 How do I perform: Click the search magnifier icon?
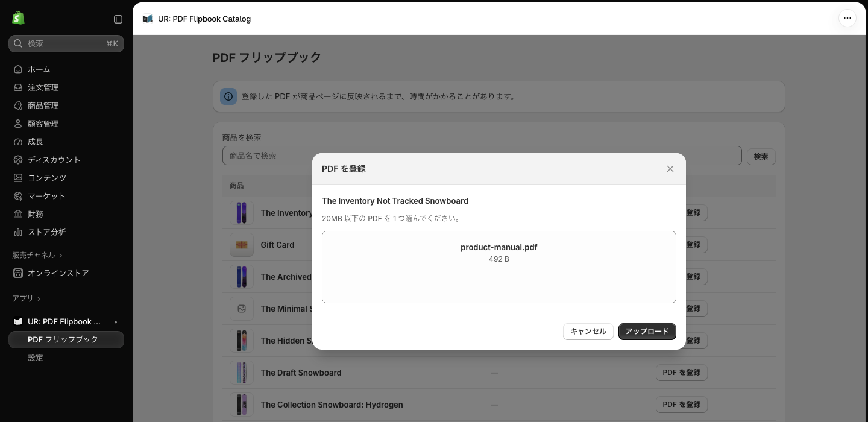(18, 43)
